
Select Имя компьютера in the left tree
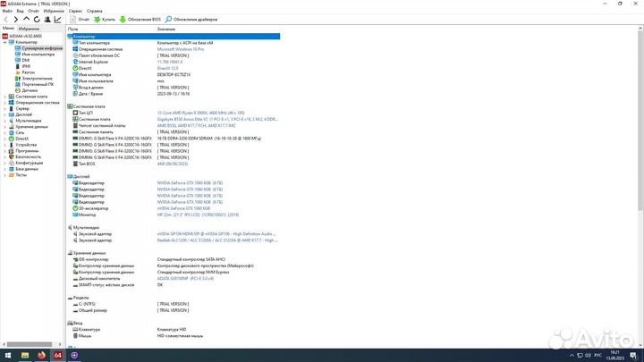(x=38, y=55)
